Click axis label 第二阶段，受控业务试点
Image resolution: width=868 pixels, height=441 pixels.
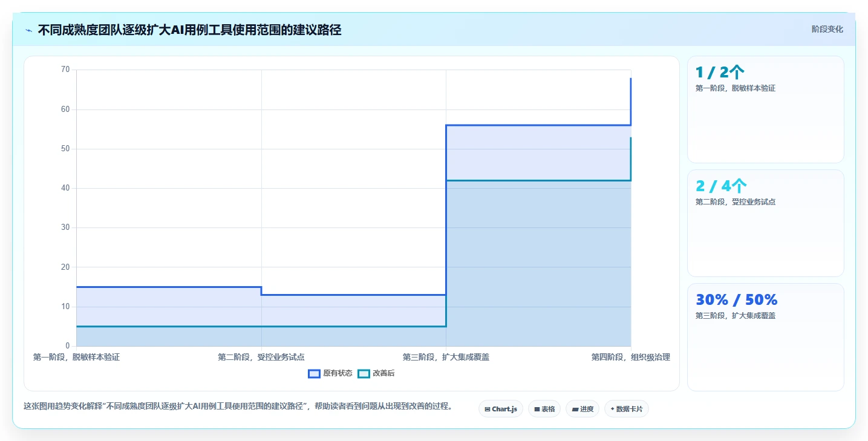point(261,357)
